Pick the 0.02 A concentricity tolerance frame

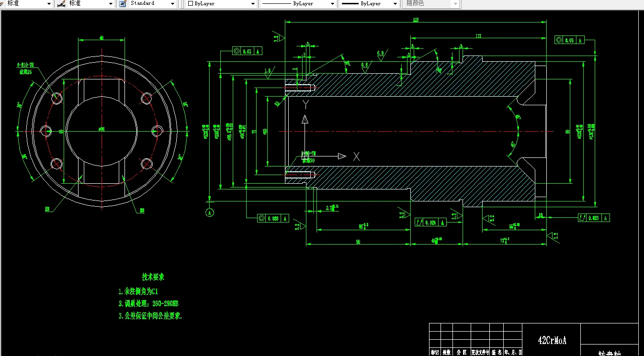(x=248, y=51)
